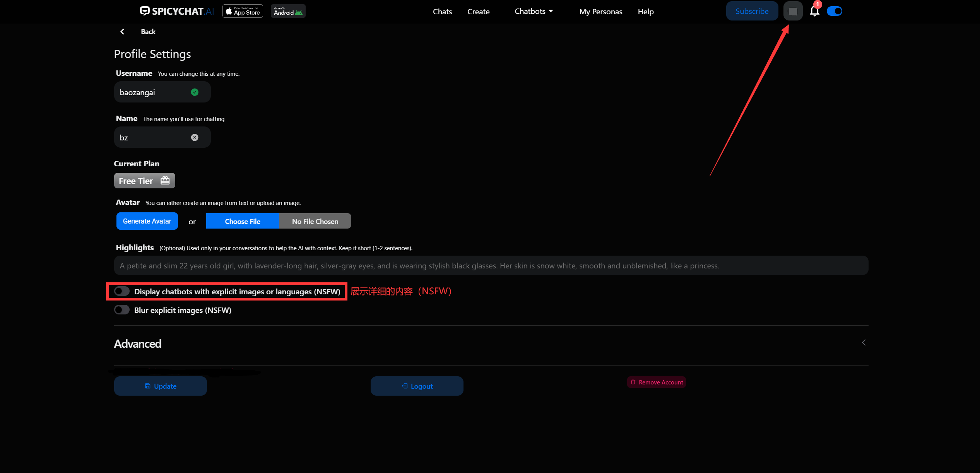Expand the Chatbots dropdown menu
This screenshot has width=980, height=473.
point(534,11)
